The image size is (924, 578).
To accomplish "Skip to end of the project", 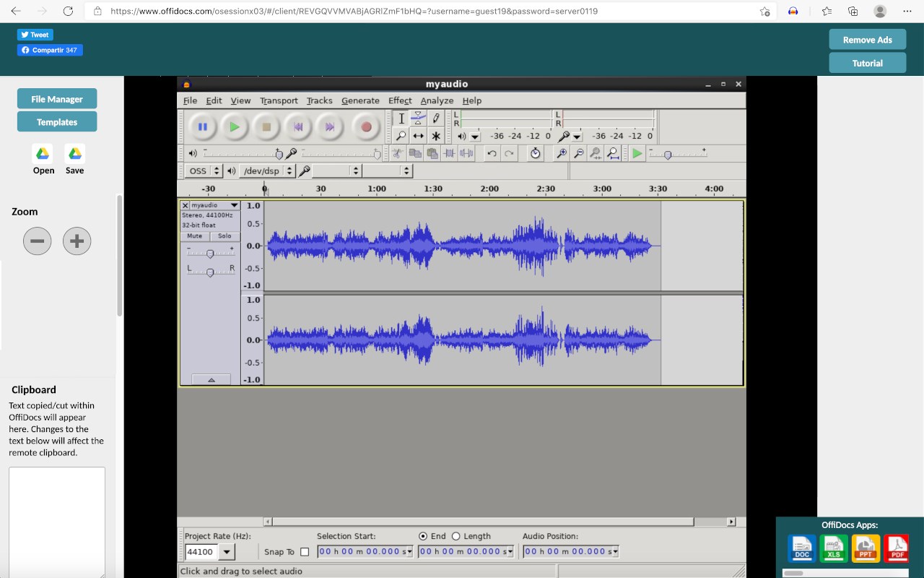I will point(330,127).
